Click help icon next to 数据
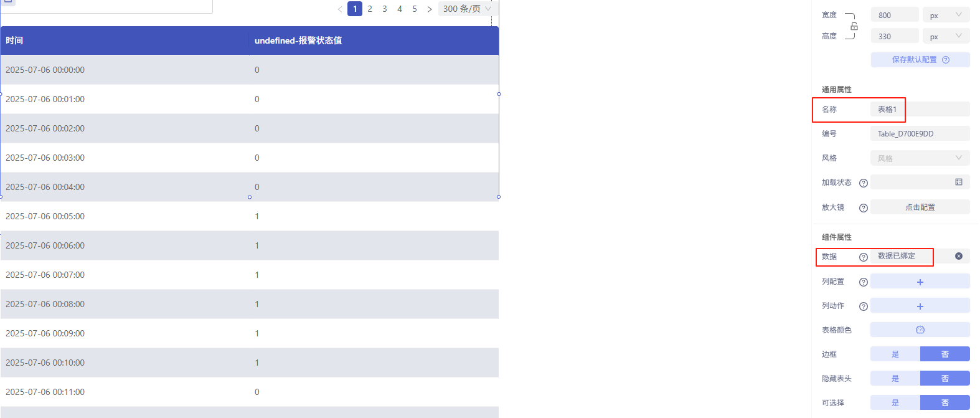The height and width of the screenshot is (418, 980). click(x=864, y=257)
